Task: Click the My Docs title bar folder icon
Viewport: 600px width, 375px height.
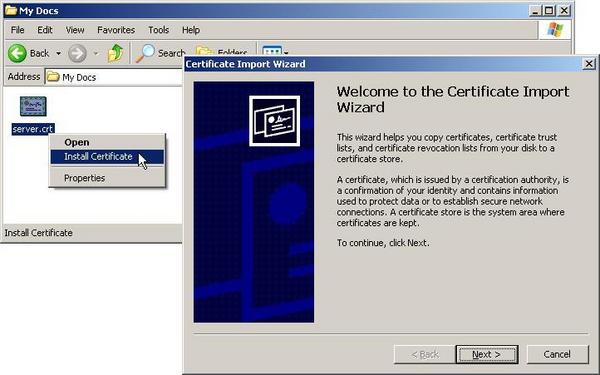Action: [x=10, y=10]
